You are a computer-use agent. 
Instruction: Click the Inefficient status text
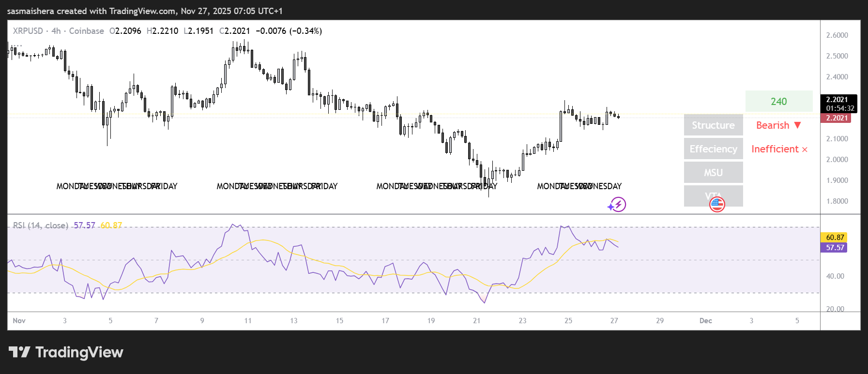pos(775,149)
